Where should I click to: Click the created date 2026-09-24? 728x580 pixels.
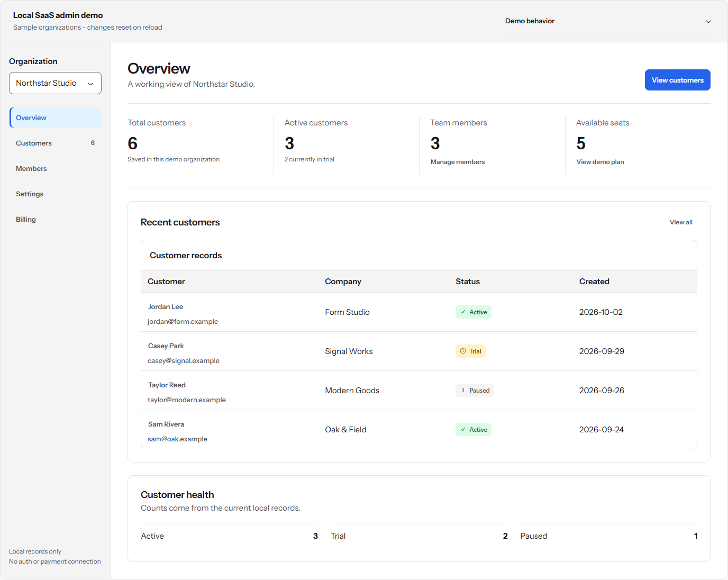602,430
